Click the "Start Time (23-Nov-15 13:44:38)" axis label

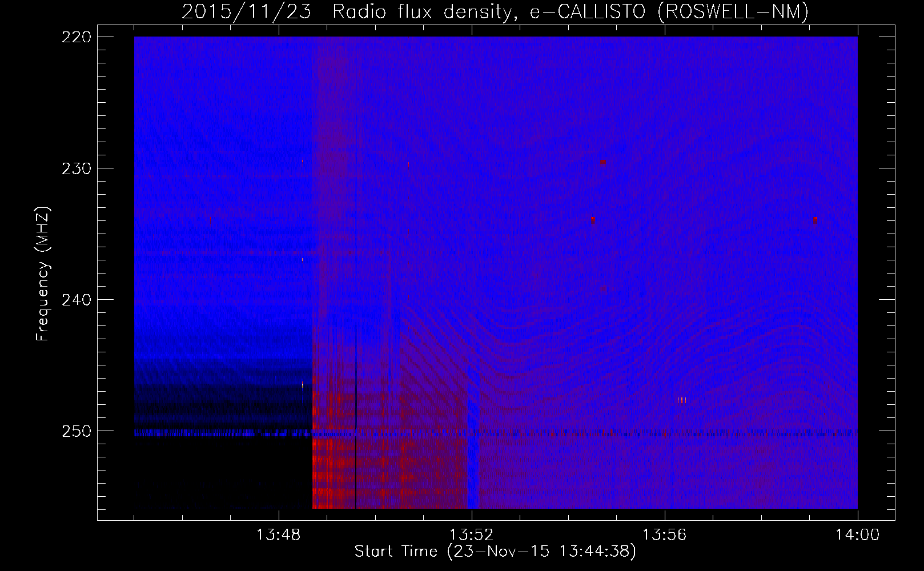495,552
